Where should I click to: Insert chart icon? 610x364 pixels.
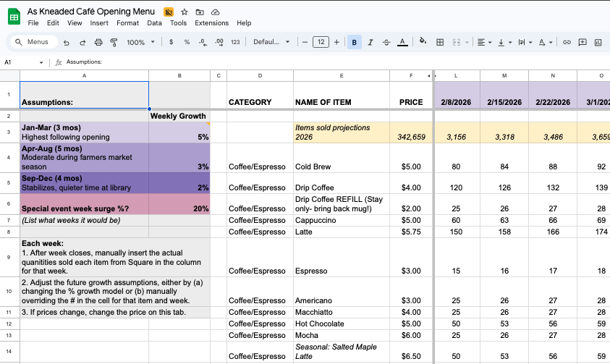(x=598, y=42)
